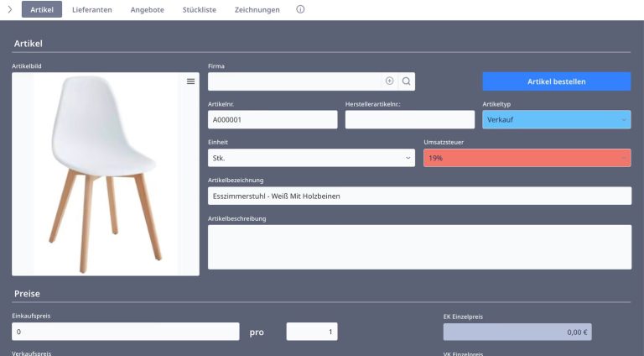Screen dimensions: 644x356
Task: Click the EK Einzelpreis field showing 0,00 €
Action: point(517,332)
